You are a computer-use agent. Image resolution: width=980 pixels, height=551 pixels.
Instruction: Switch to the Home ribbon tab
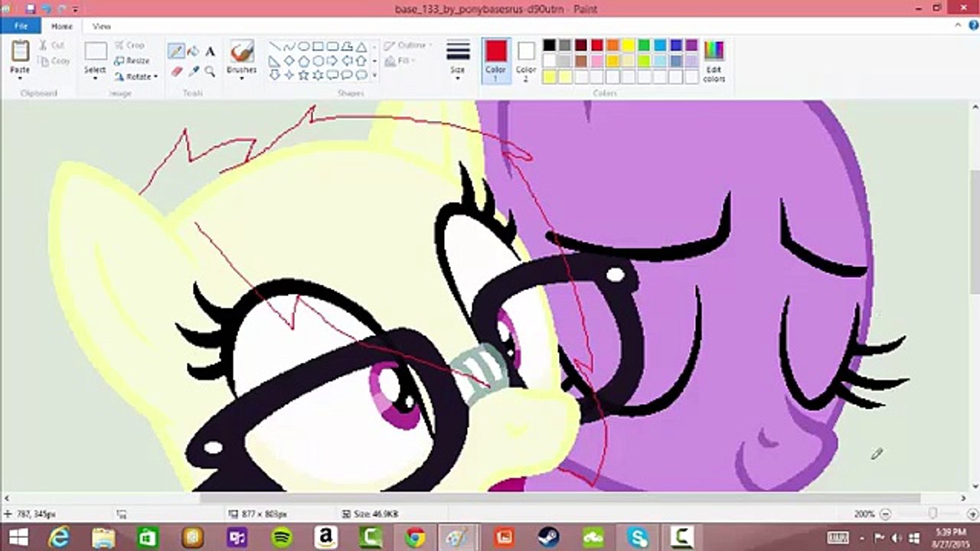62,26
